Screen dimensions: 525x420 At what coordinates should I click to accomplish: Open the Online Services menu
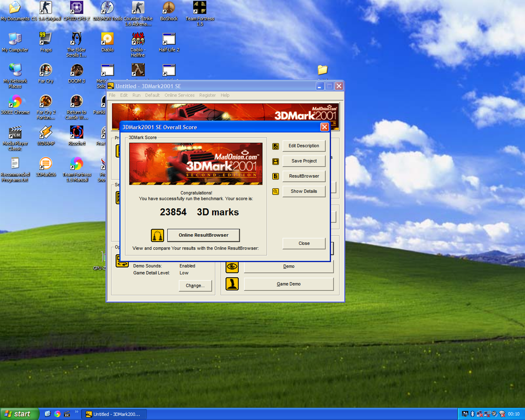179,96
